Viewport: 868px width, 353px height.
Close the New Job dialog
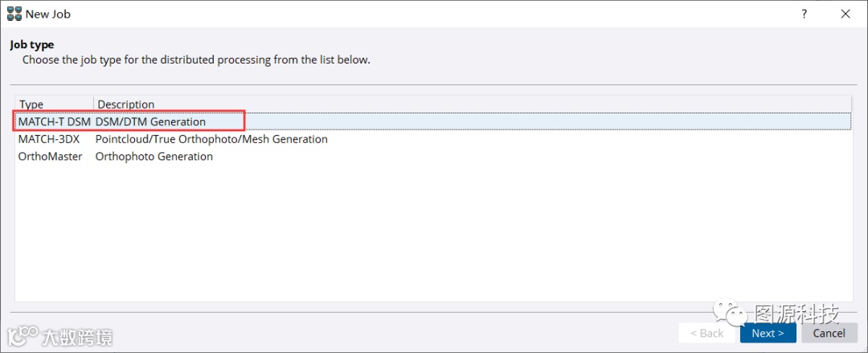[x=845, y=14]
